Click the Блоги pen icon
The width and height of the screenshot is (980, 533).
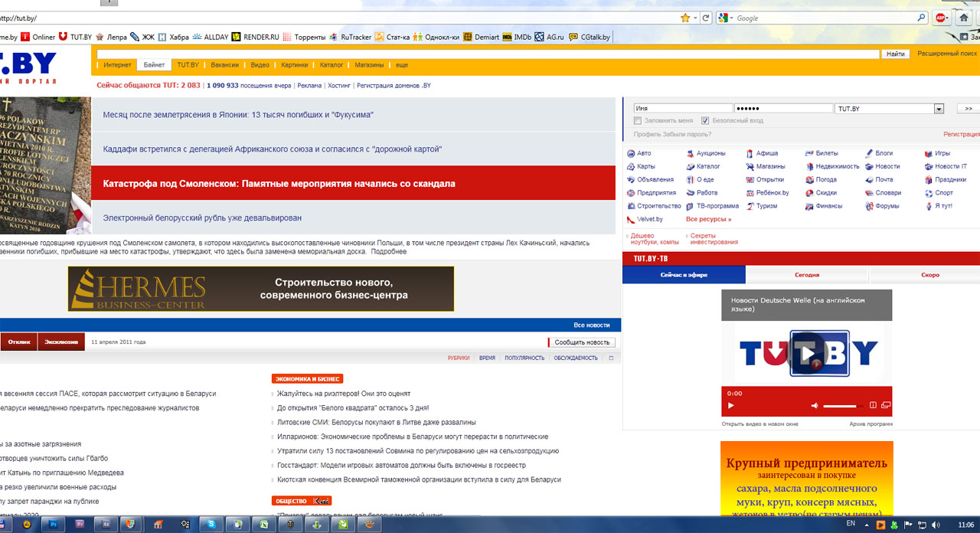pos(869,154)
